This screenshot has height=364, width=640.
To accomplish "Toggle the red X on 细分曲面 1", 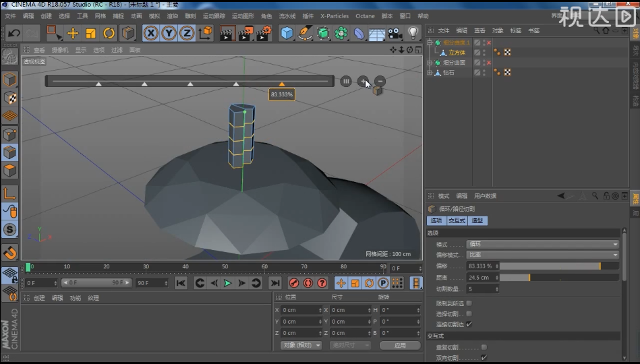I will click(489, 42).
